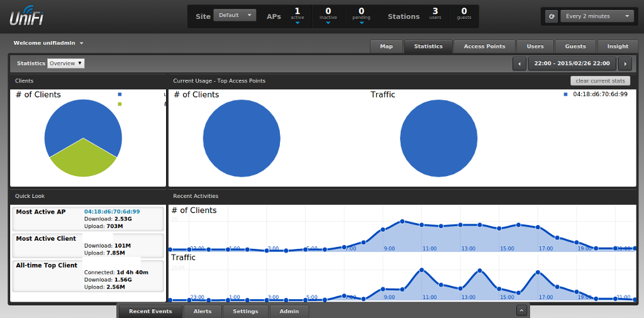Click the Upload 703M value

(114, 226)
